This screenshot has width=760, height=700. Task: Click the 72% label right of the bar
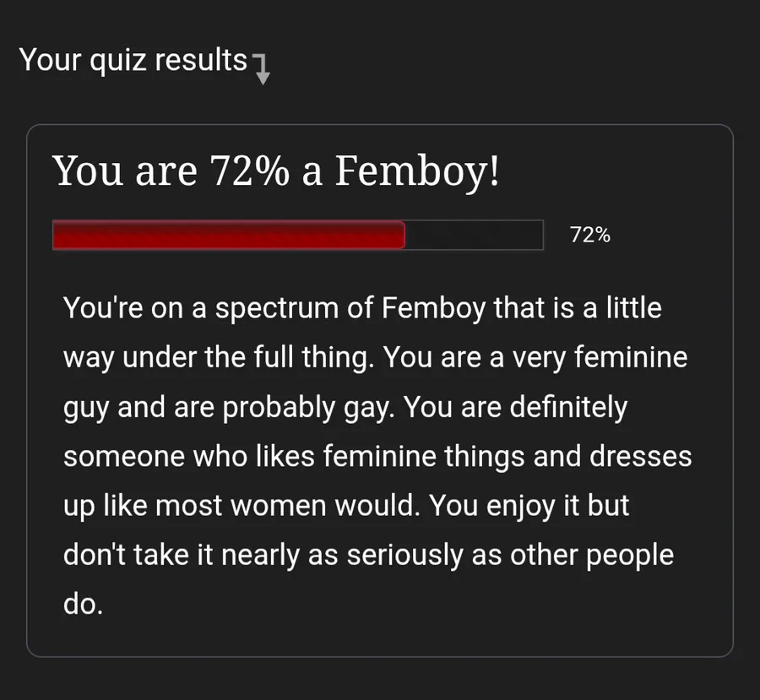click(x=590, y=235)
